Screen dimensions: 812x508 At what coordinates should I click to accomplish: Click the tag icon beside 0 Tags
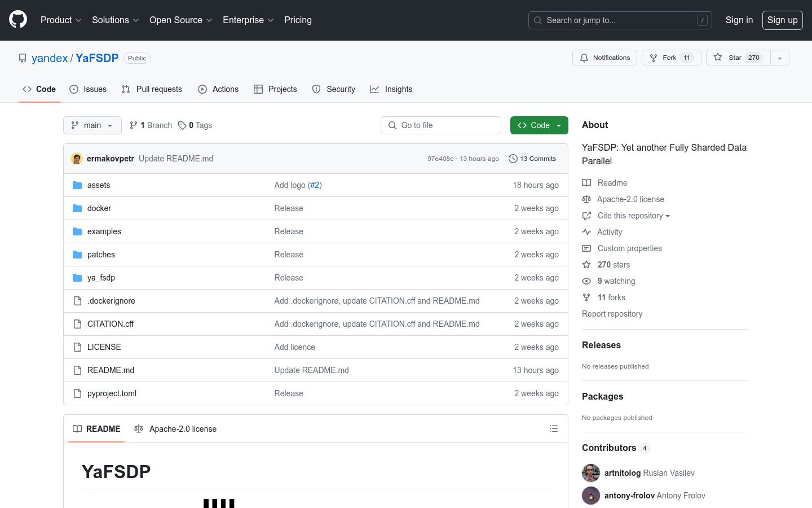click(x=182, y=125)
